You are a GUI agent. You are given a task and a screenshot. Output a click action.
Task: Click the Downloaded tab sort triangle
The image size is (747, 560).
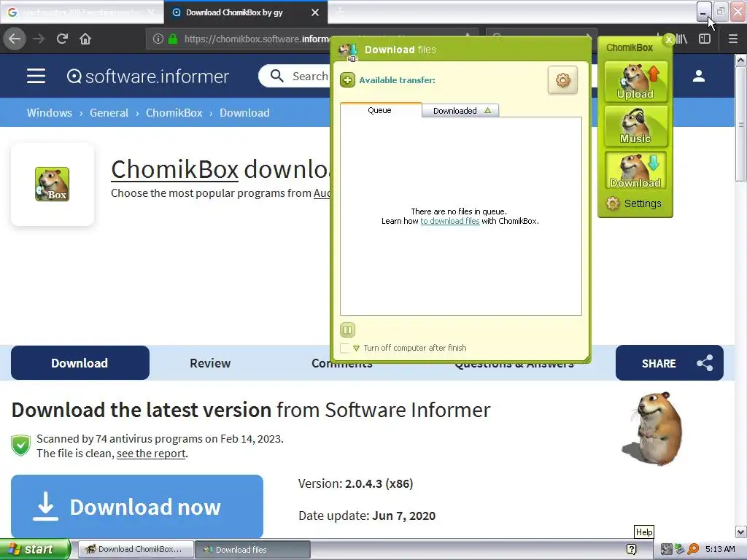click(x=488, y=111)
